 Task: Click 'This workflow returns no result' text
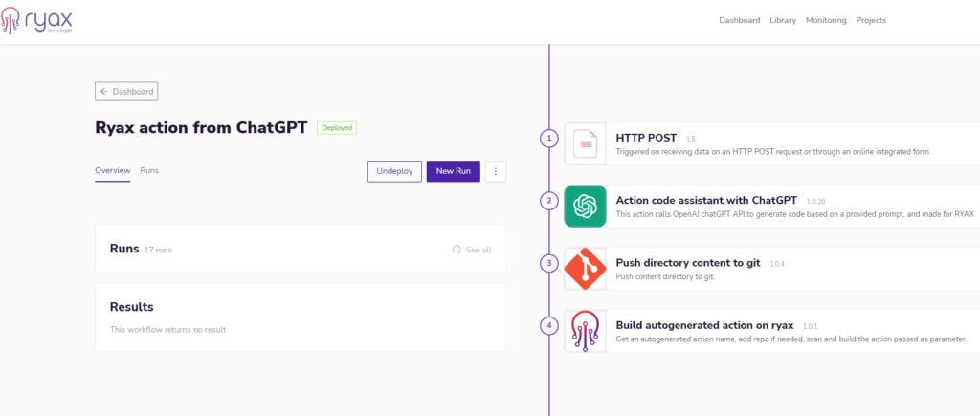(x=168, y=329)
